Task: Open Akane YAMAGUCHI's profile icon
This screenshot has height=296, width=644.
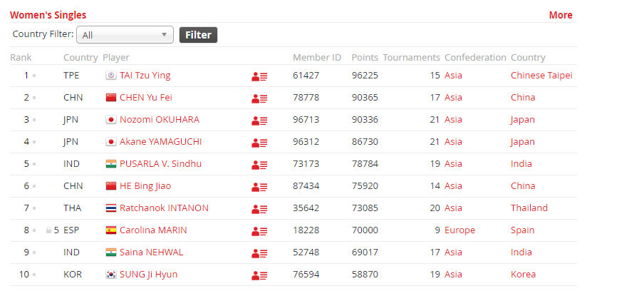Action: [x=259, y=143]
